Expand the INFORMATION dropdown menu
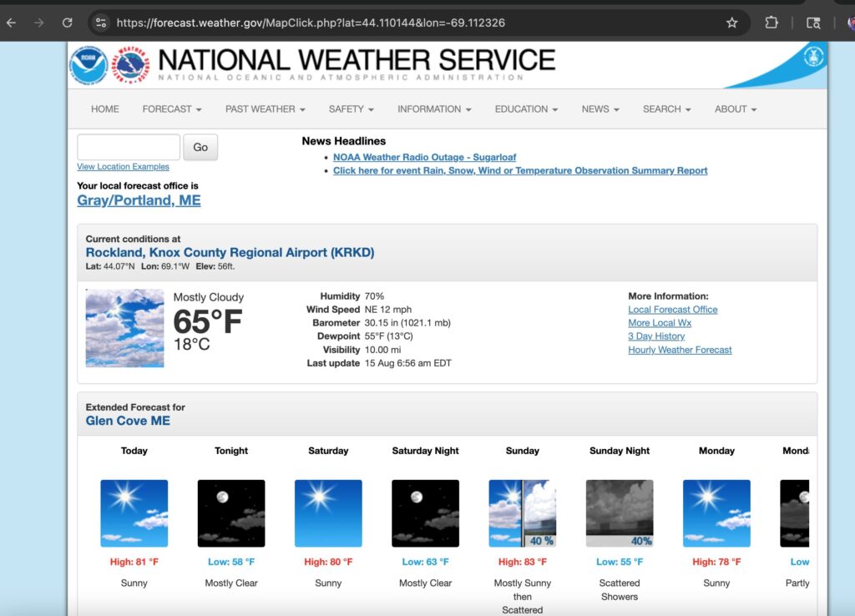Screen dimensions: 855x616 click(434, 109)
